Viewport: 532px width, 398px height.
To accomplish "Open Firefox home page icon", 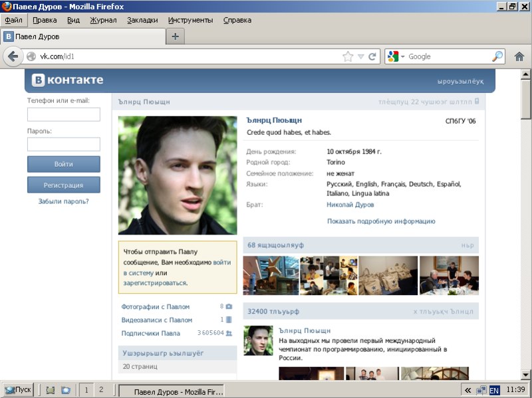I will (519, 56).
